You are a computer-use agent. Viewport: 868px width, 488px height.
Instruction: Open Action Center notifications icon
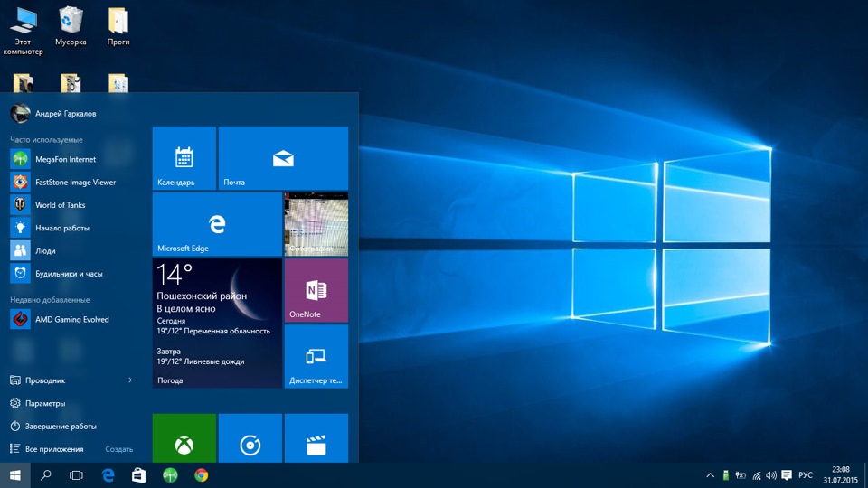coord(787,475)
